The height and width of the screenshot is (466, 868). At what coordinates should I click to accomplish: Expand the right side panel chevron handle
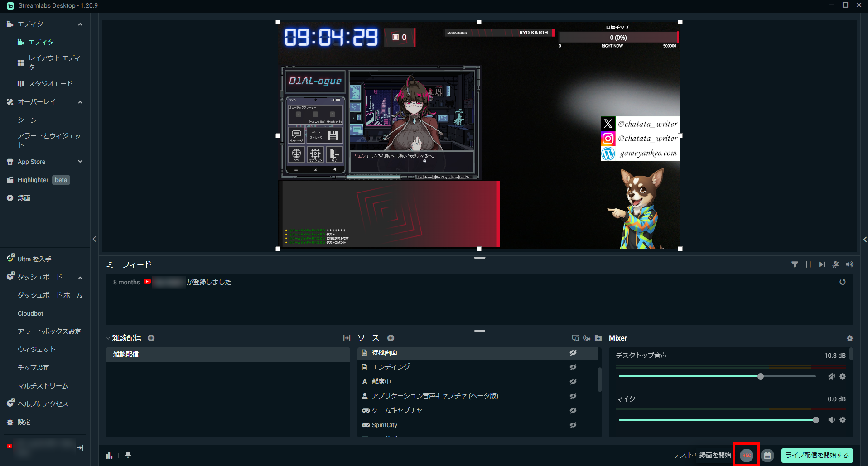(x=865, y=240)
